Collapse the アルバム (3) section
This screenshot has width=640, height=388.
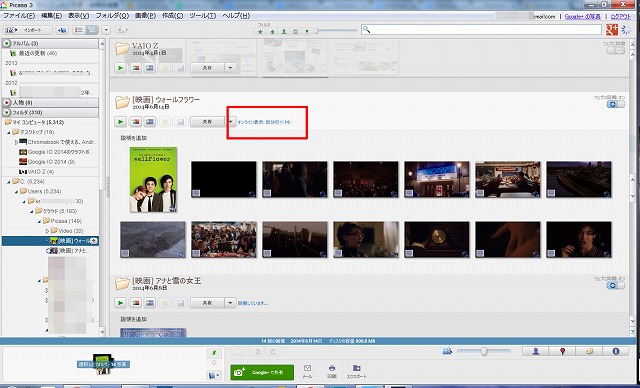[7, 43]
